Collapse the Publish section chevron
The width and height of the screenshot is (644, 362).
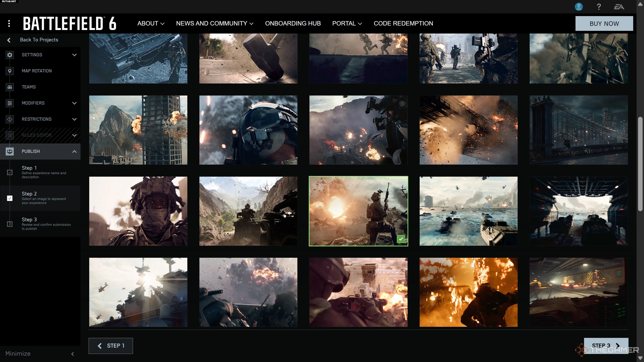(74, 151)
